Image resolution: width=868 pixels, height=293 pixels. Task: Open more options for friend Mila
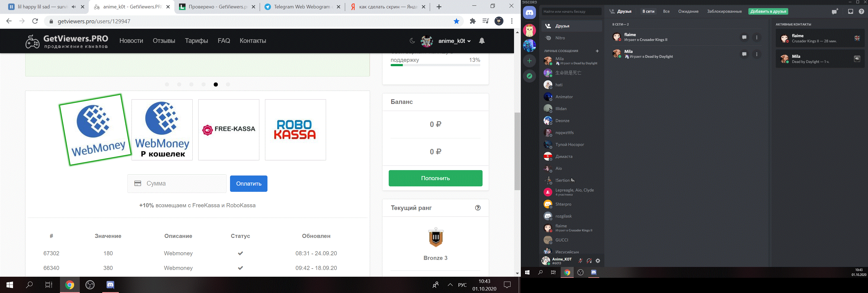click(757, 54)
